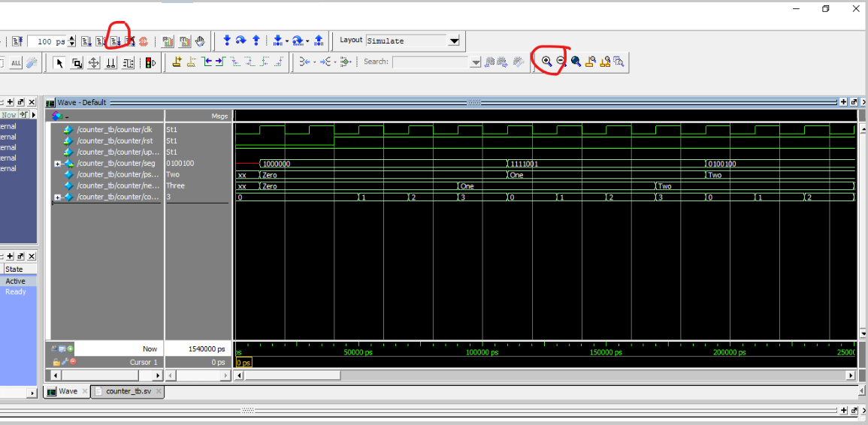Click the Active row in the State list
The image size is (868, 425).
[x=16, y=281]
